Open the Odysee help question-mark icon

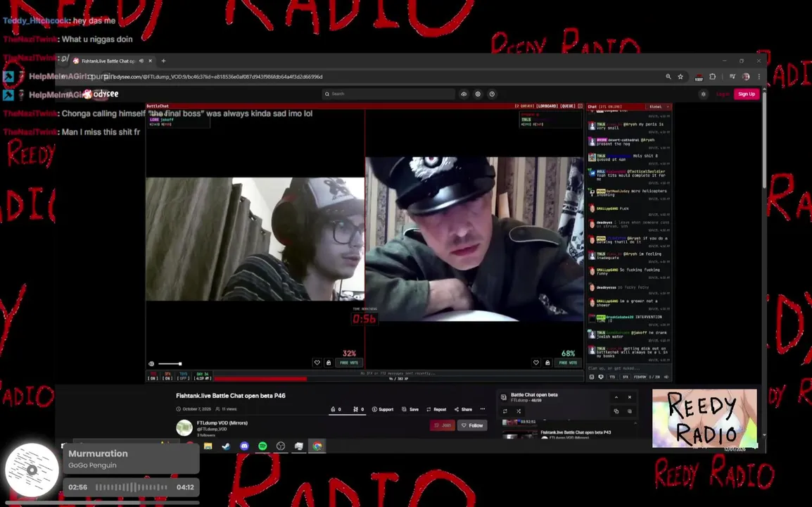tap(492, 94)
